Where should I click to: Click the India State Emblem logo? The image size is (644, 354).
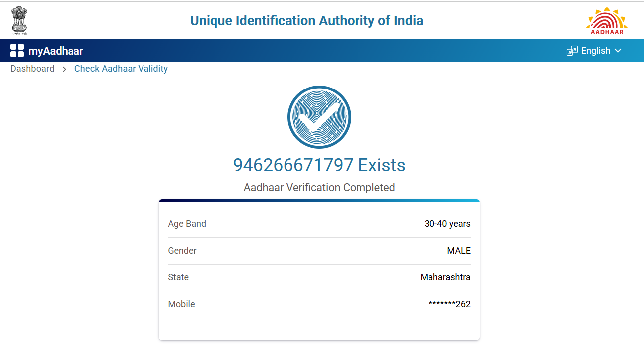20,20
